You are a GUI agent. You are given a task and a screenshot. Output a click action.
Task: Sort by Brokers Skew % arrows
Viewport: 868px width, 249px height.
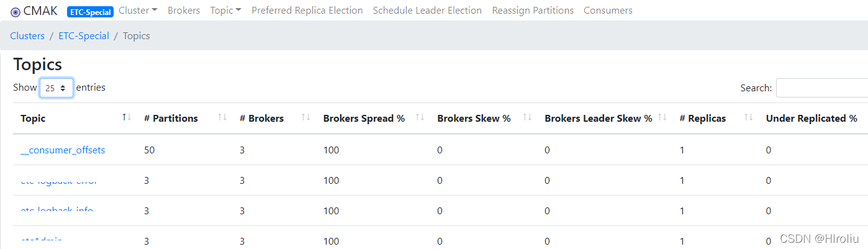[x=527, y=118]
